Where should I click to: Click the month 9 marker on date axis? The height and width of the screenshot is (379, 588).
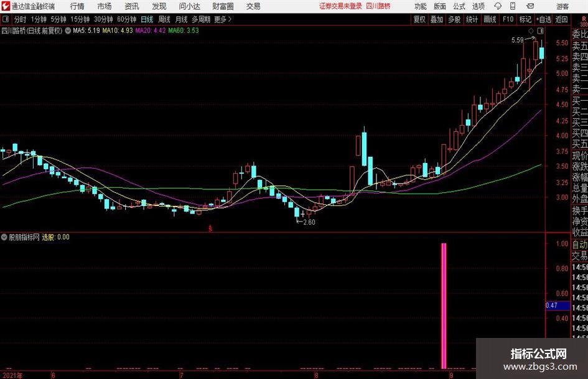click(451, 375)
